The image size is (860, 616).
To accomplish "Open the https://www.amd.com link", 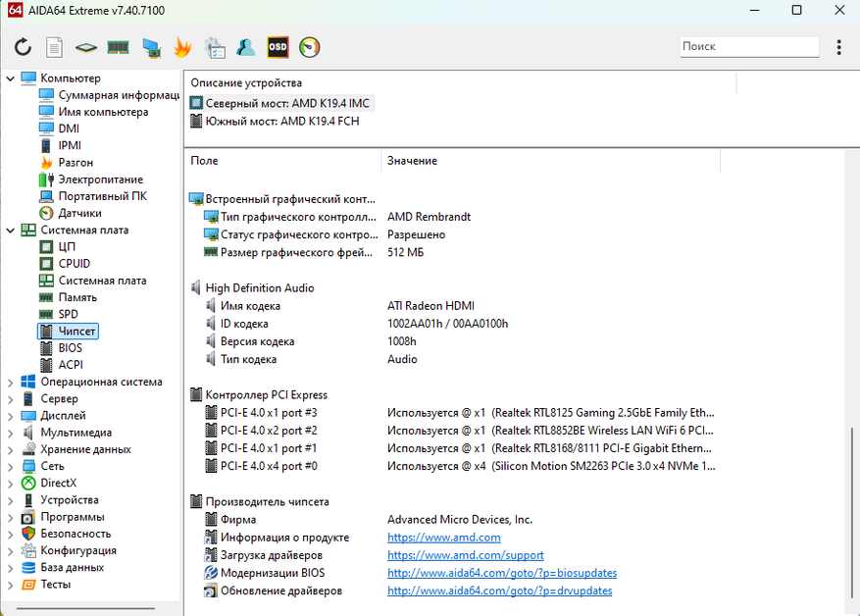I will [443, 538].
